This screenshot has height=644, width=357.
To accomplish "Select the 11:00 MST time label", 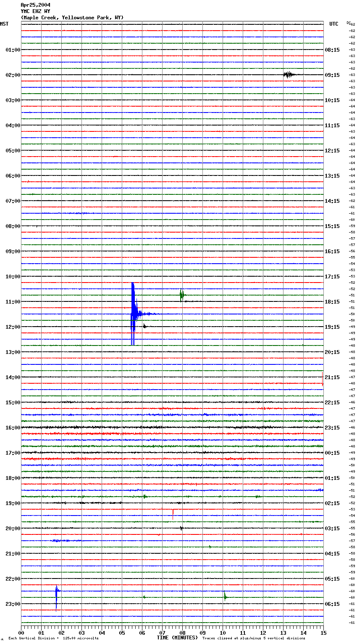I will [13, 302].
